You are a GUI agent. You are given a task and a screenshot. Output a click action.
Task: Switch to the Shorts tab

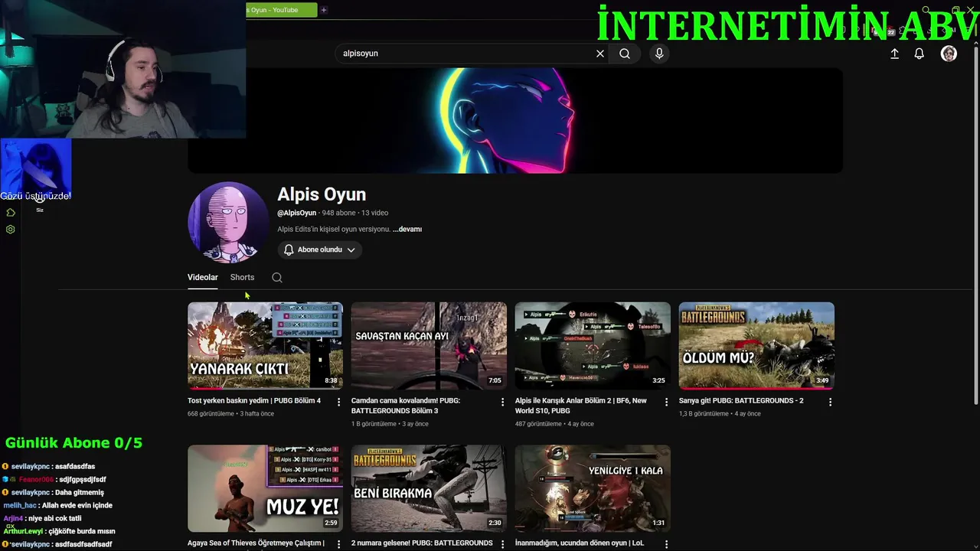[x=242, y=277]
